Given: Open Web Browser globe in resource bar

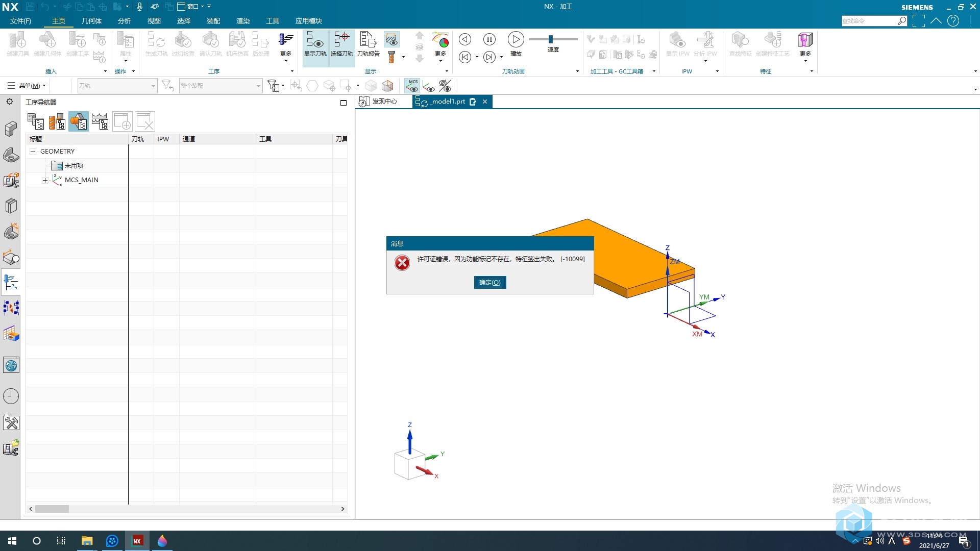Looking at the screenshot, I should click(x=11, y=365).
